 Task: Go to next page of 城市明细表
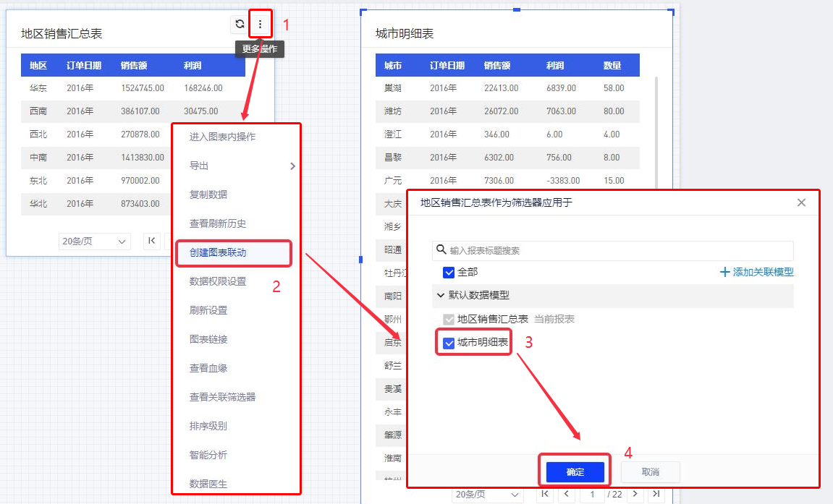pyautogui.click(x=635, y=494)
